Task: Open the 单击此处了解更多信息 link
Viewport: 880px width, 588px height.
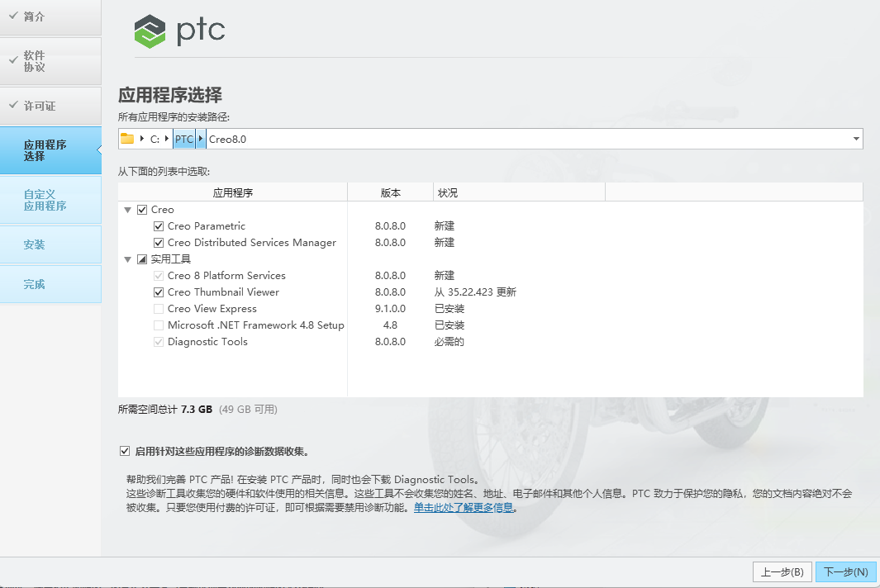Action: [464, 508]
